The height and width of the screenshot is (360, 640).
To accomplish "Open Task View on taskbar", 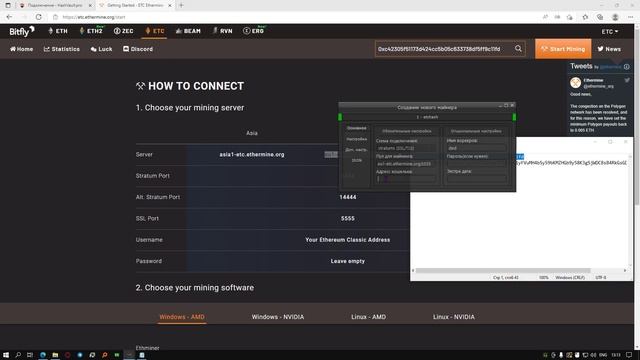I will (30, 355).
